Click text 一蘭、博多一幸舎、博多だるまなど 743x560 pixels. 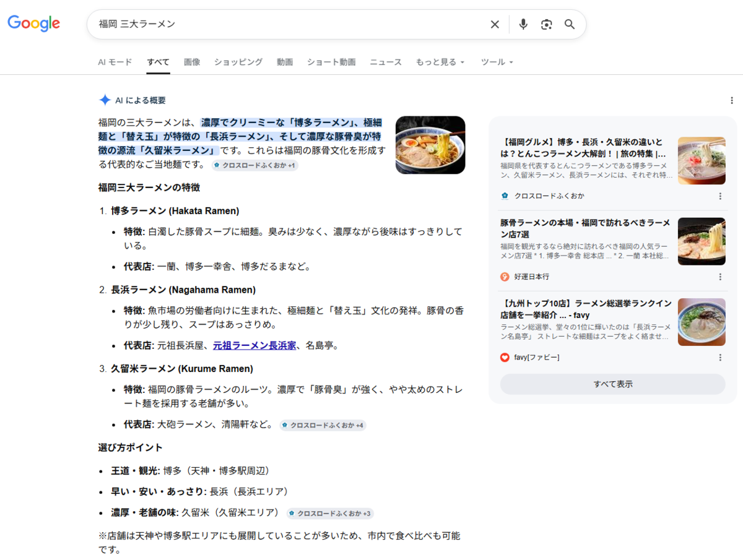click(x=233, y=266)
